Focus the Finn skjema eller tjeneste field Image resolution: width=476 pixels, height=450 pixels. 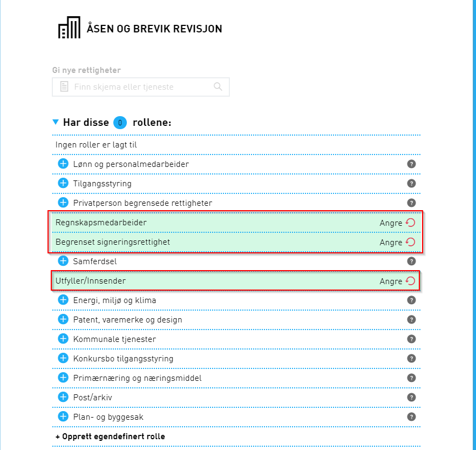[141, 87]
